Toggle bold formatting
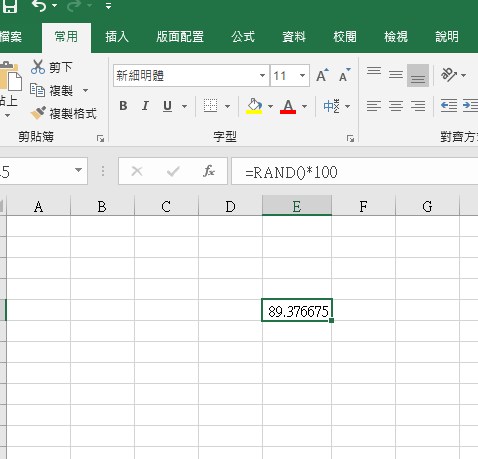This screenshot has height=459, width=478. 123,106
